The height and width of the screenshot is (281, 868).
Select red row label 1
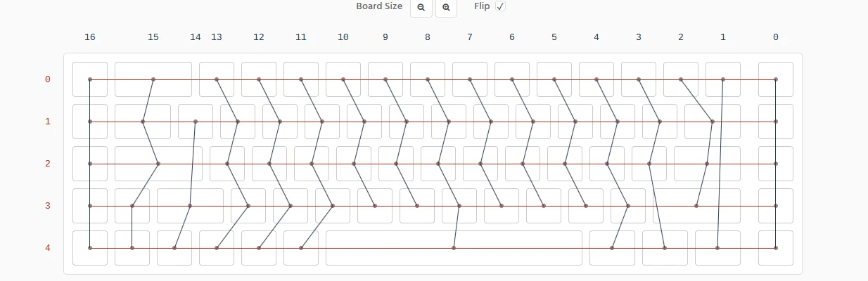tap(48, 122)
